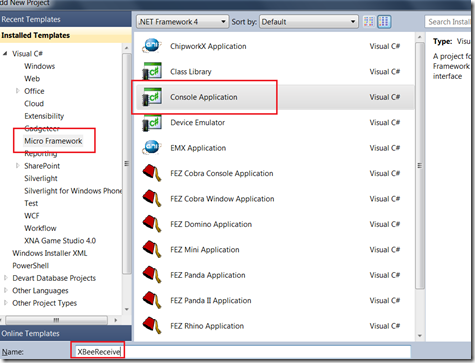Select the PowerShell category
The height and width of the screenshot is (363, 475).
[x=31, y=266]
